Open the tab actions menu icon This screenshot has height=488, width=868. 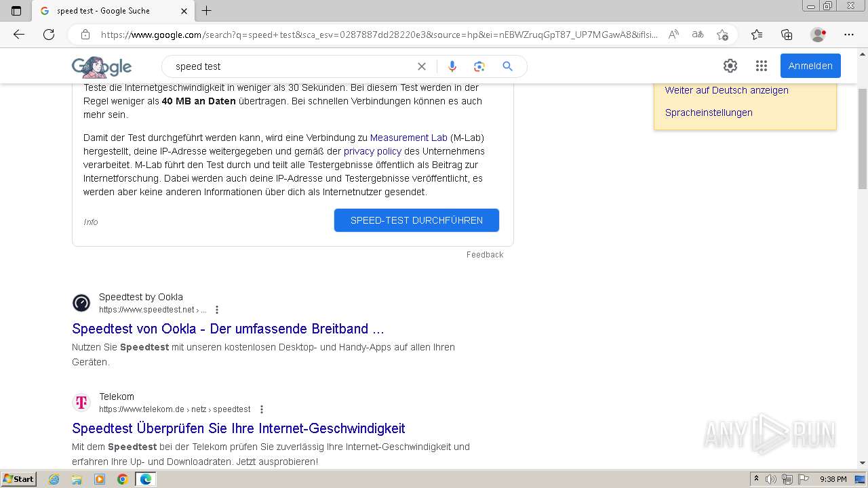(16, 11)
